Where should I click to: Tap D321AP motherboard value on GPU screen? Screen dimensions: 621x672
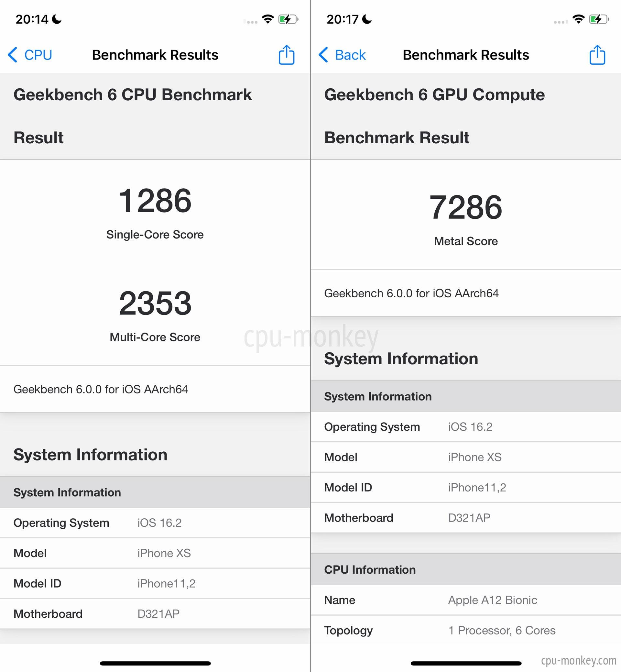pyautogui.click(x=469, y=517)
